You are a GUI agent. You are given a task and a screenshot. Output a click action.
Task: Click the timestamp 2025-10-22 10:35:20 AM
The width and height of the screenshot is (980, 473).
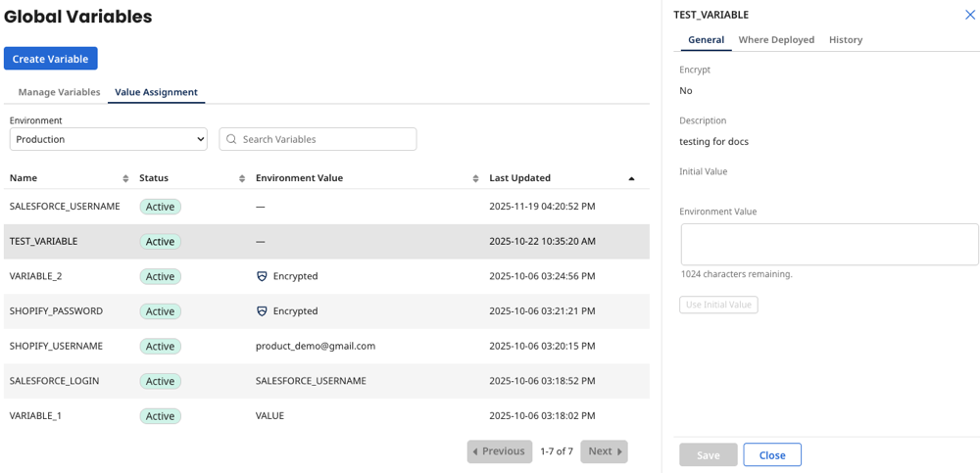(x=543, y=241)
